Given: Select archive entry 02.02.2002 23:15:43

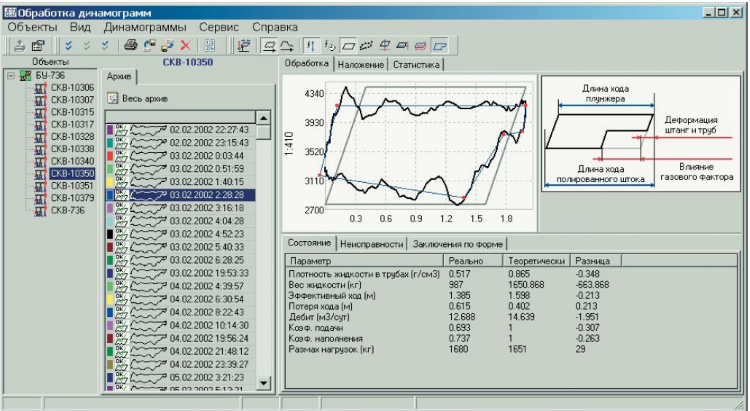Looking at the screenshot, I should (x=181, y=143).
